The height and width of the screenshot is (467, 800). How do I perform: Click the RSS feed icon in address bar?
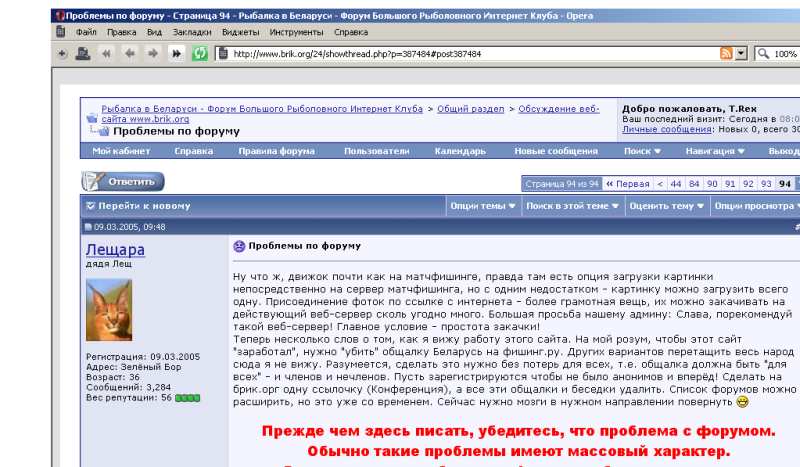pos(726,53)
